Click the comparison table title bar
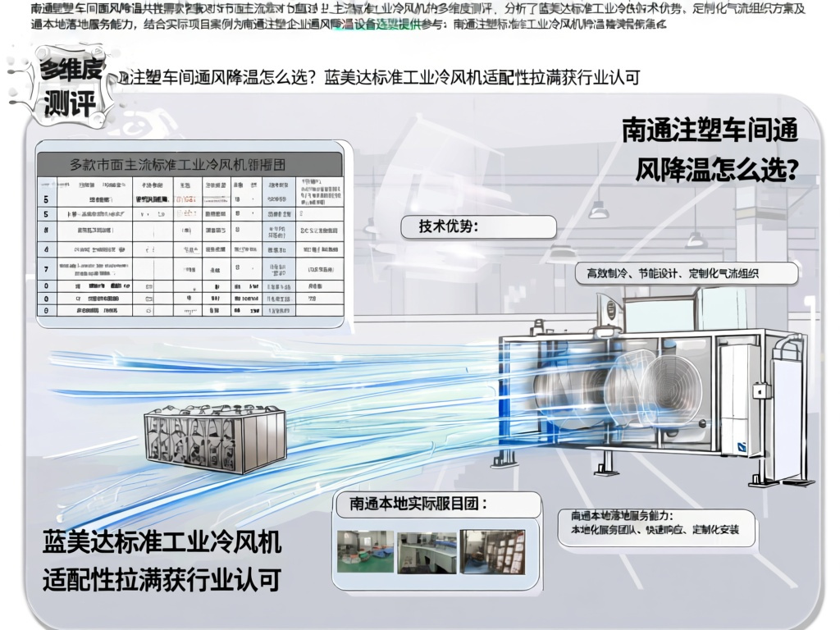840x630 pixels. (x=189, y=163)
